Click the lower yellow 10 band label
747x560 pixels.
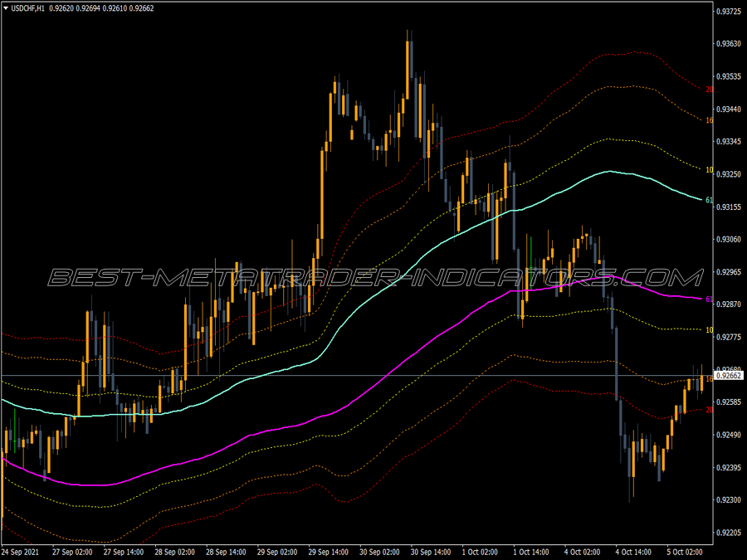click(x=709, y=329)
